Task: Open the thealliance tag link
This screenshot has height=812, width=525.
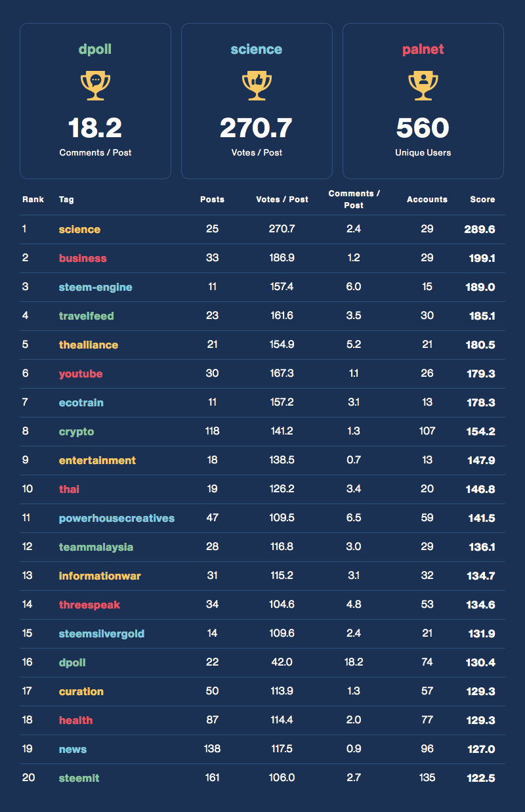Action: [89, 345]
